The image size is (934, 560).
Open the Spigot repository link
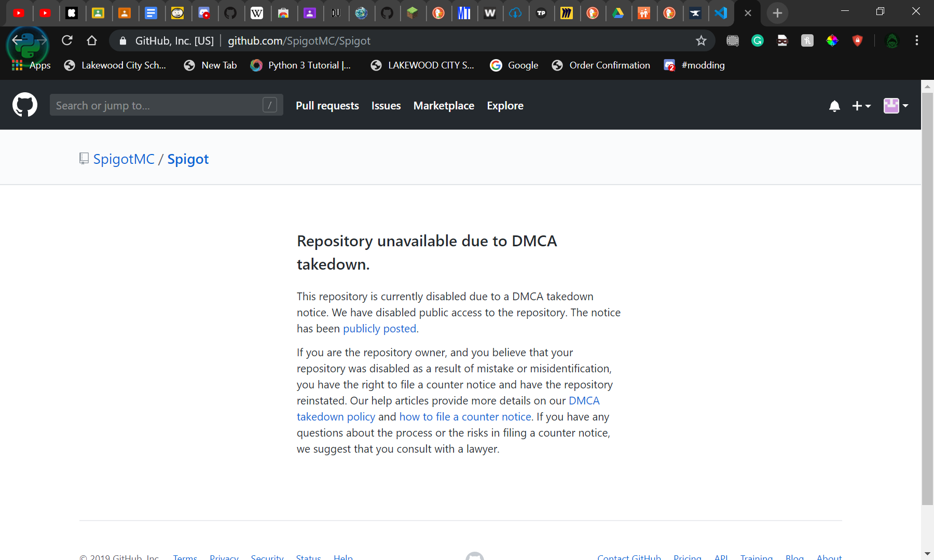(x=188, y=159)
